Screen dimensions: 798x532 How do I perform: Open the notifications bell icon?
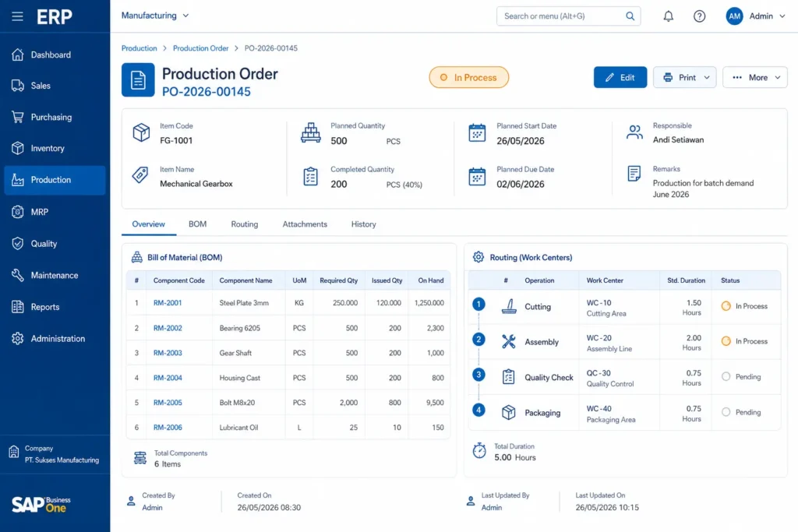pyautogui.click(x=668, y=16)
